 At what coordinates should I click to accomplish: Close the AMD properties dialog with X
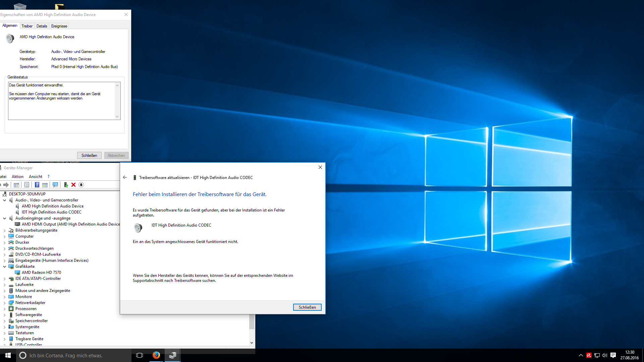pyautogui.click(x=126, y=14)
